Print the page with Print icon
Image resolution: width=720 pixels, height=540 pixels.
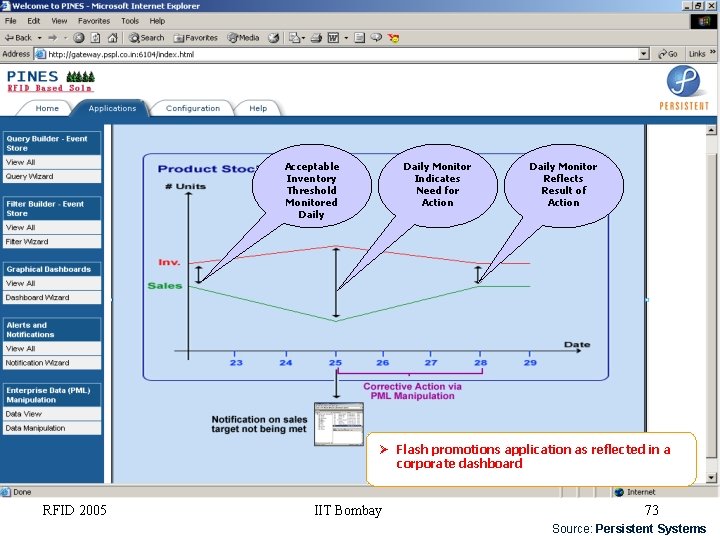tap(316, 38)
